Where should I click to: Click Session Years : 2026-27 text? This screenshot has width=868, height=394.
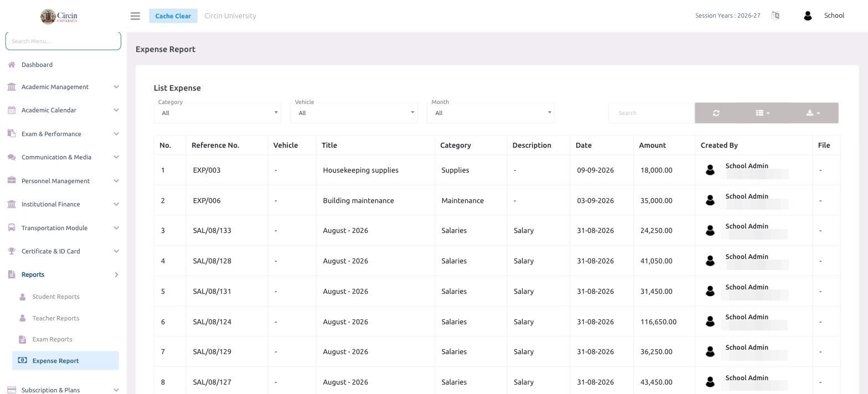(x=727, y=15)
